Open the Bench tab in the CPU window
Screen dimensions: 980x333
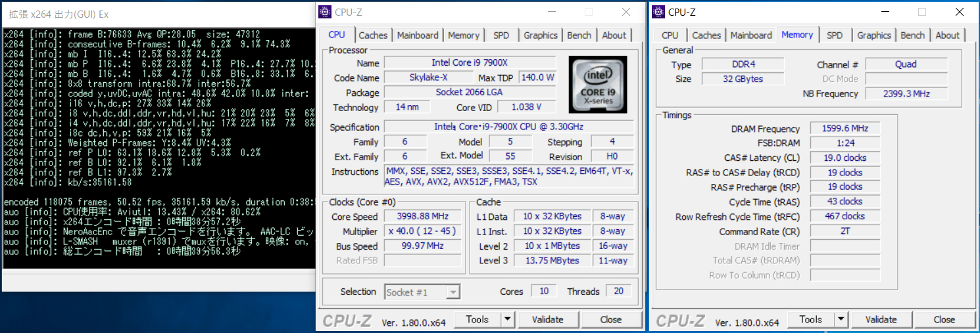579,35
